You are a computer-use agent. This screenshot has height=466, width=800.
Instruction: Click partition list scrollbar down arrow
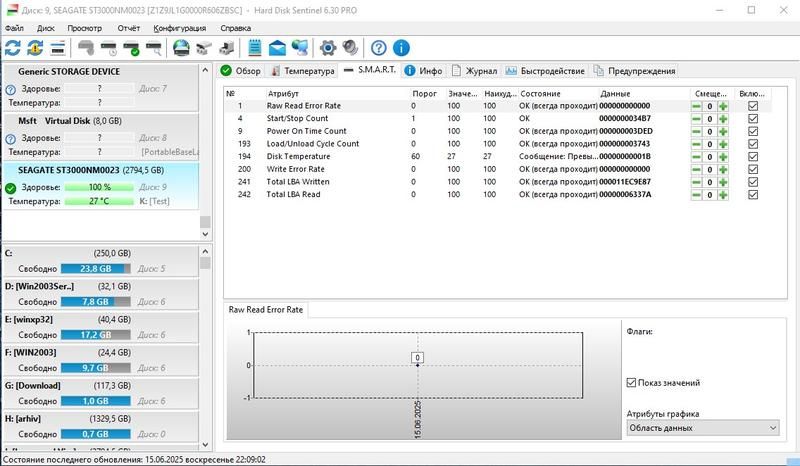(205, 445)
